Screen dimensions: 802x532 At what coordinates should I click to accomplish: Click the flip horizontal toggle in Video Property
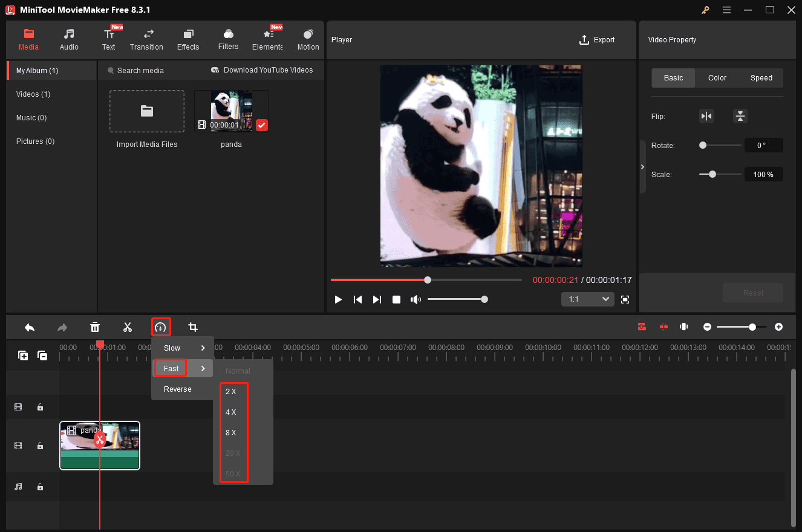[x=706, y=115]
